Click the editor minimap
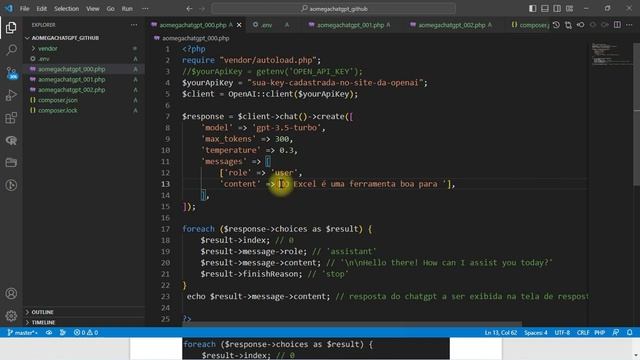Viewport: 640px width, 360px height. 611,53
